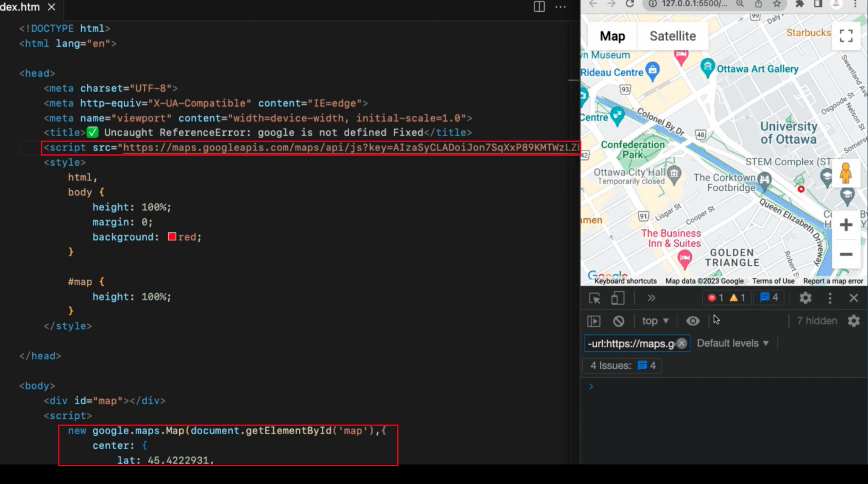Open the map's 'Terms of Use' link
This screenshot has height=484, width=868.
click(x=773, y=281)
